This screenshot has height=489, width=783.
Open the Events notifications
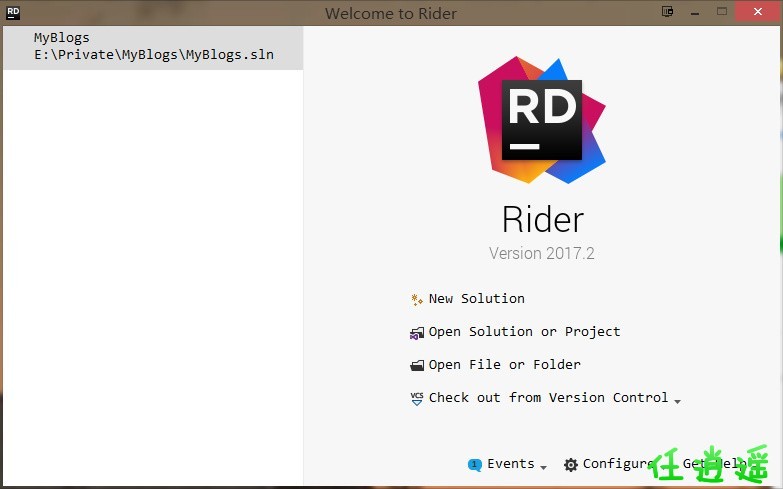510,464
